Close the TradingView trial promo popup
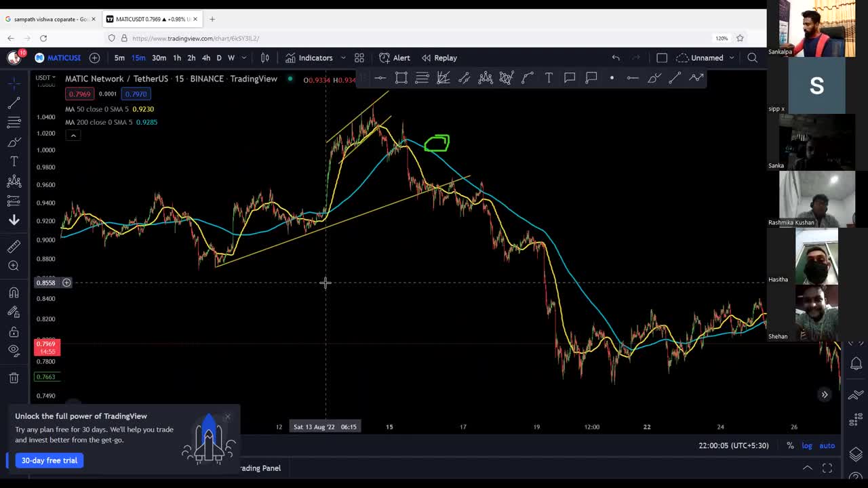Image resolution: width=868 pixels, height=488 pixels. coord(228,416)
